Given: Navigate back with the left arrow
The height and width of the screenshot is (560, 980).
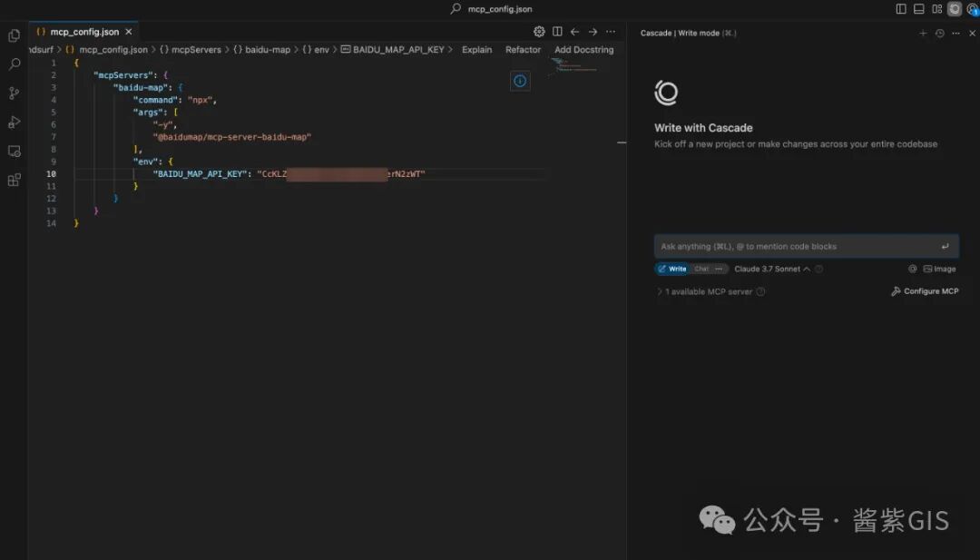Looking at the screenshot, I should (x=574, y=31).
